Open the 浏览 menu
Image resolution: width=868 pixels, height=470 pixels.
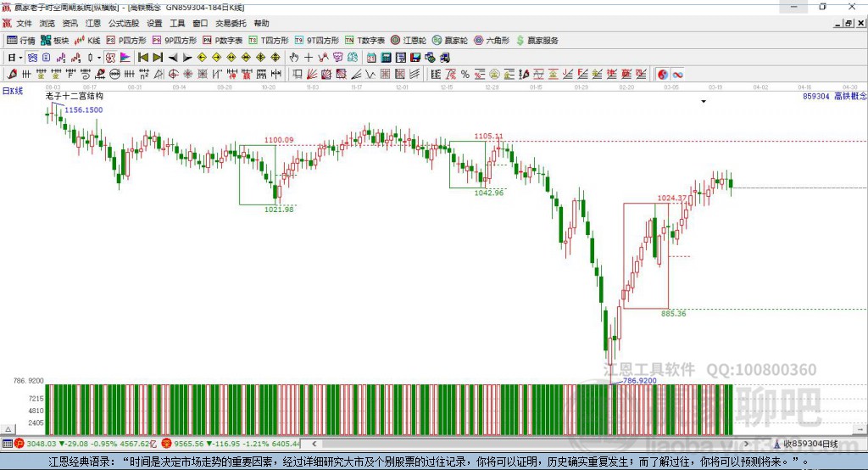coord(47,23)
